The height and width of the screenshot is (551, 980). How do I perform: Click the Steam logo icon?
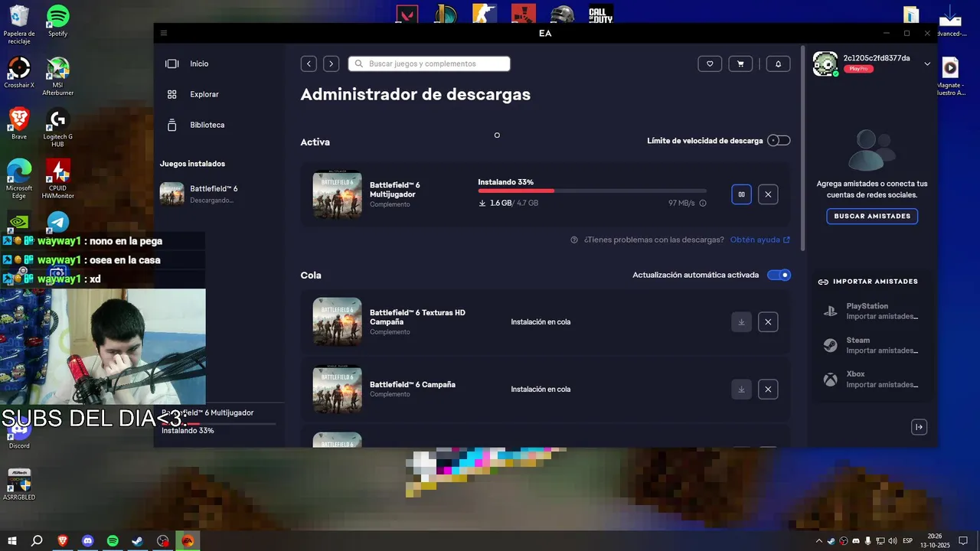click(830, 345)
